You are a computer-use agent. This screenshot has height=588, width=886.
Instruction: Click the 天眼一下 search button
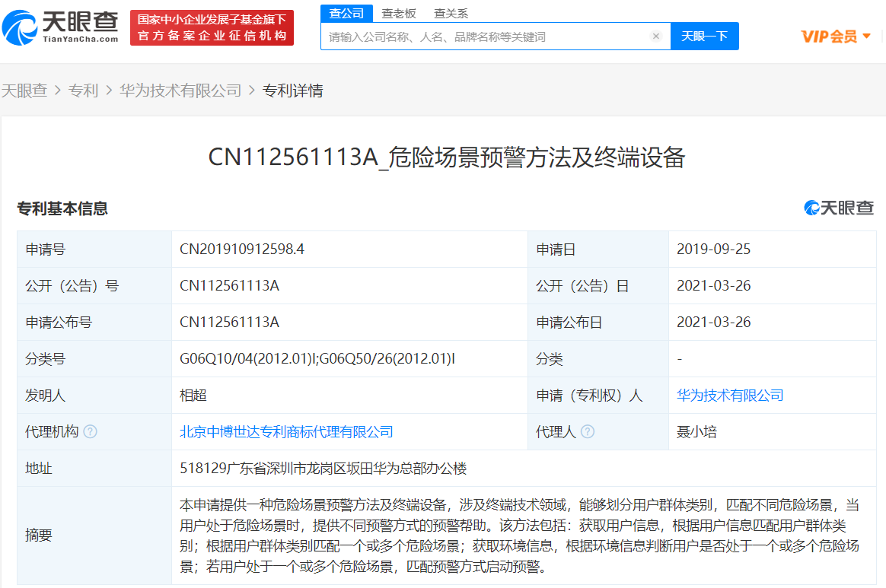click(x=704, y=37)
